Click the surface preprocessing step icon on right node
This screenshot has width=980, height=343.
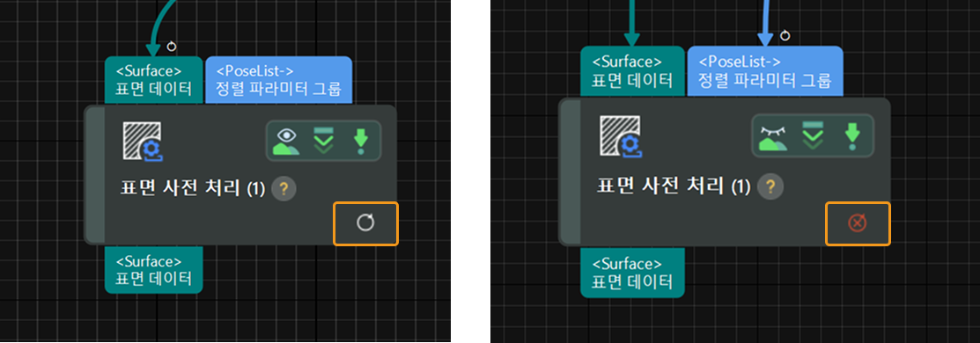pos(622,135)
